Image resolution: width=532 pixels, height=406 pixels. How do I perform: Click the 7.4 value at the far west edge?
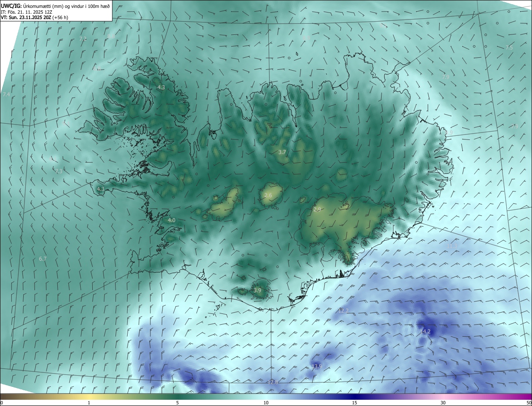point(6,95)
